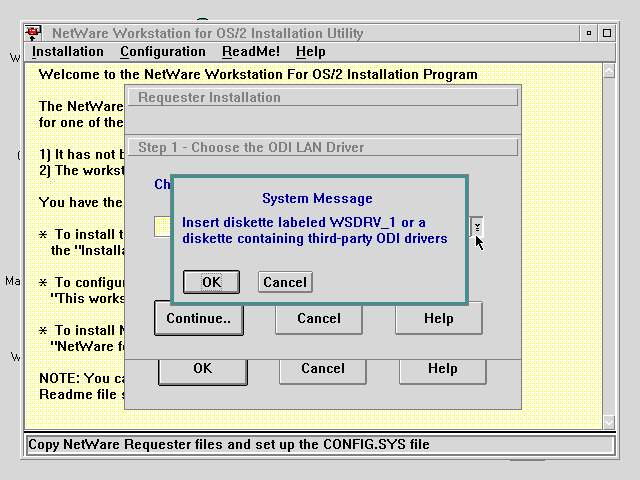Click the scroll down arrow of welcome text
Screen dimensions: 640x480
[609, 422]
